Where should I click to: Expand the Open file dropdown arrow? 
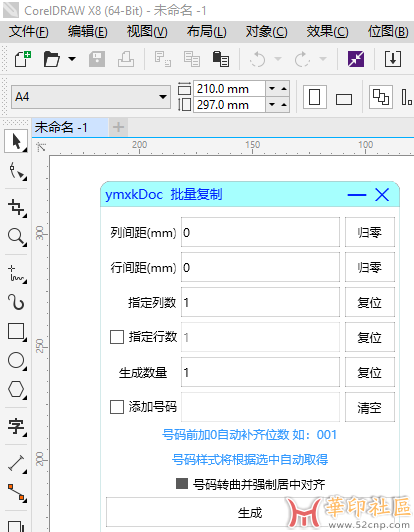(72, 59)
